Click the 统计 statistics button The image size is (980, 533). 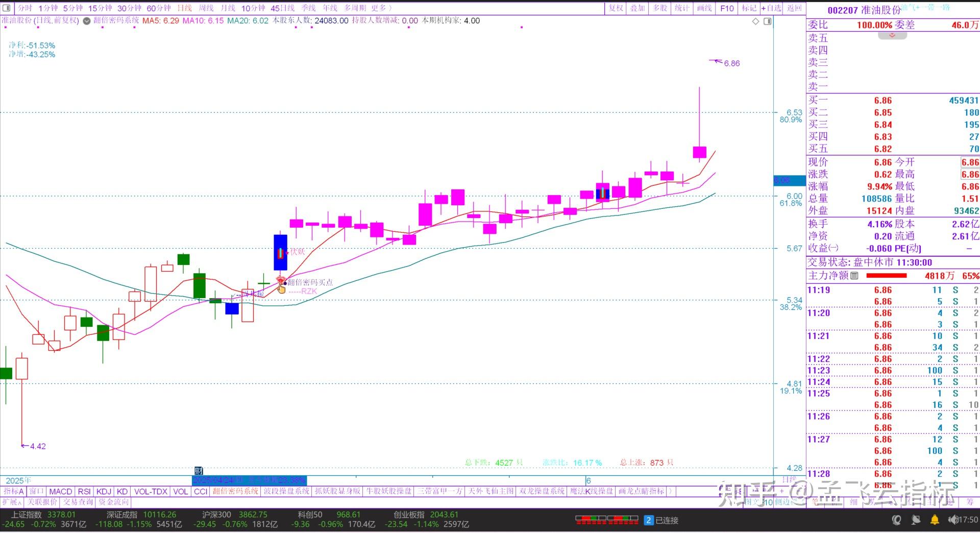(x=682, y=8)
